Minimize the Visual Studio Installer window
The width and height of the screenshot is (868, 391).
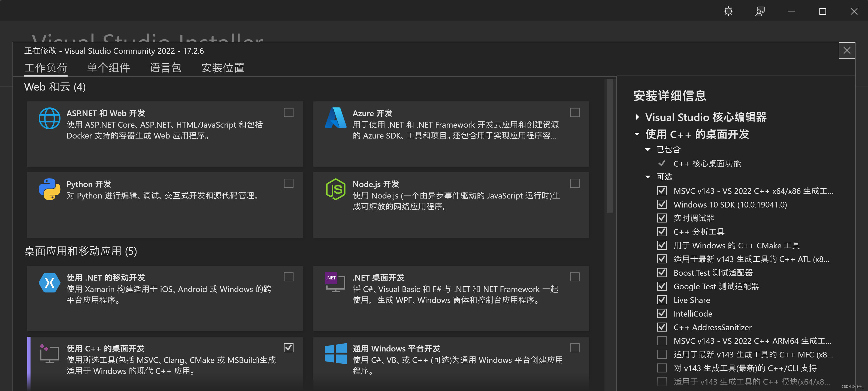pos(791,11)
